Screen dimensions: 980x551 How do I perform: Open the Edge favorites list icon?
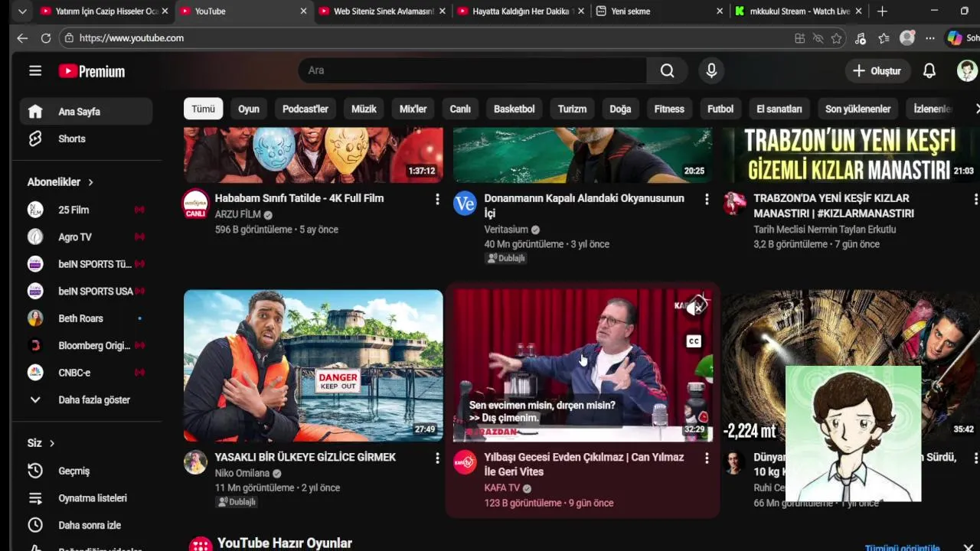pos(884,38)
